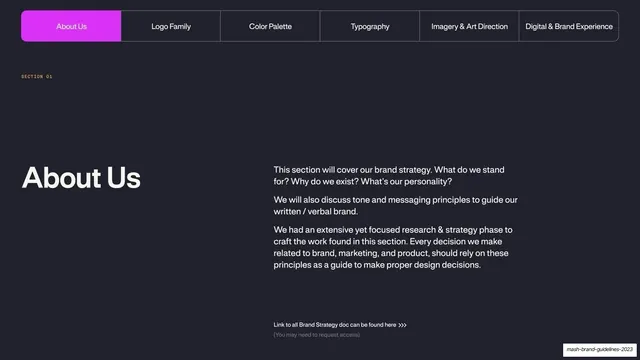Switch to the Color Palette tab
The image size is (640, 360).
click(x=270, y=26)
